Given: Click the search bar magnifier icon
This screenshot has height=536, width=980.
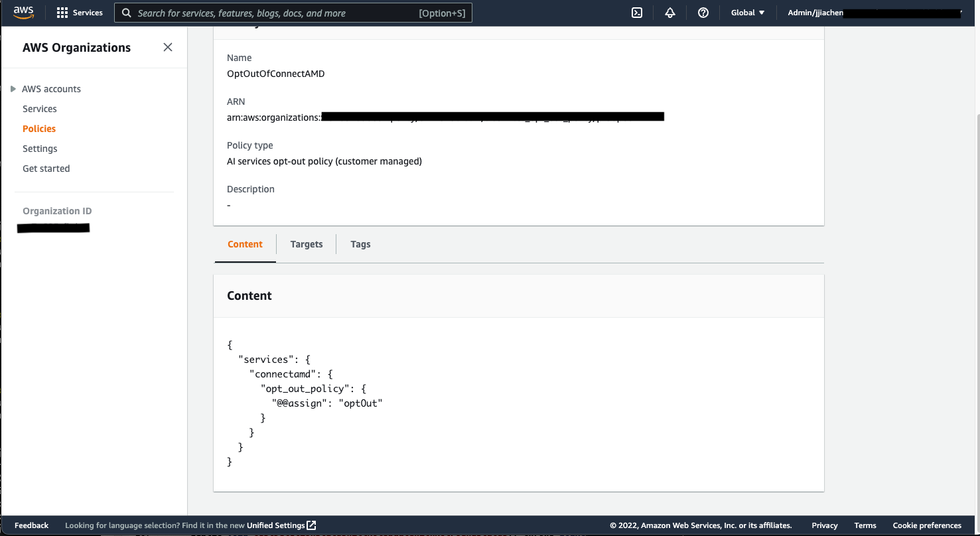Looking at the screenshot, I should click(127, 13).
